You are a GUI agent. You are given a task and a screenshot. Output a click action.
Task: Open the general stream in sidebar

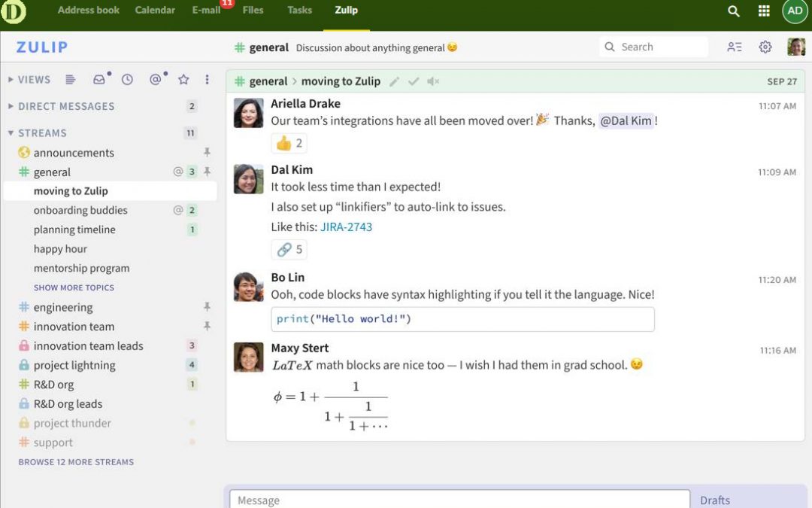click(52, 172)
